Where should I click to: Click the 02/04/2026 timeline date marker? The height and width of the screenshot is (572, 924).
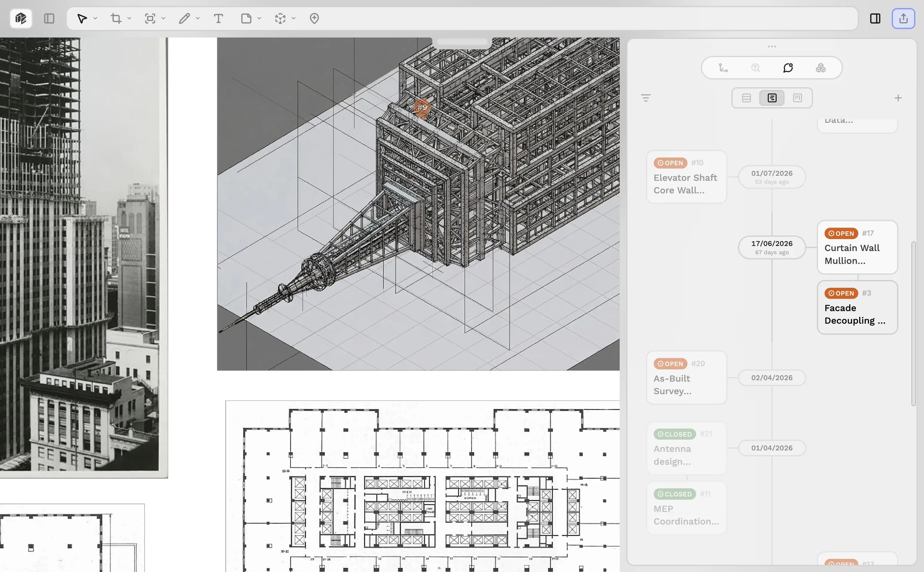point(772,377)
